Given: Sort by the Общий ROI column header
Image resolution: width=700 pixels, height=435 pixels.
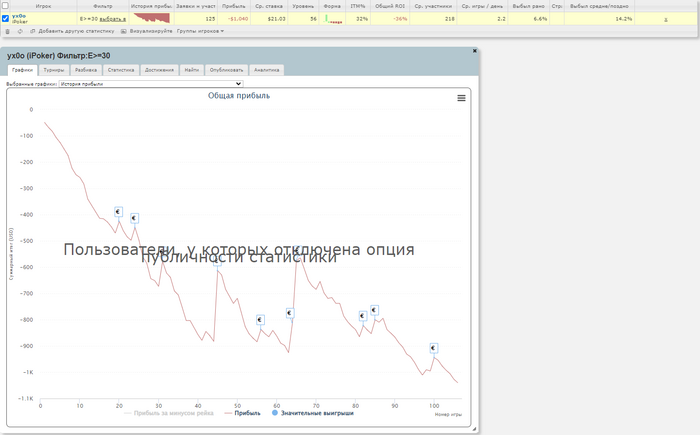Looking at the screenshot, I should (x=390, y=6).
